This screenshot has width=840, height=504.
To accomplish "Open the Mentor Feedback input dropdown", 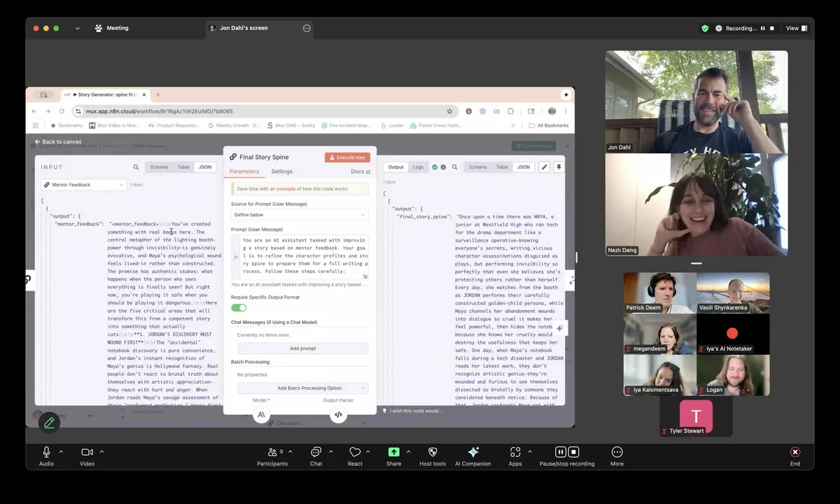I will [x=83, y=185].
